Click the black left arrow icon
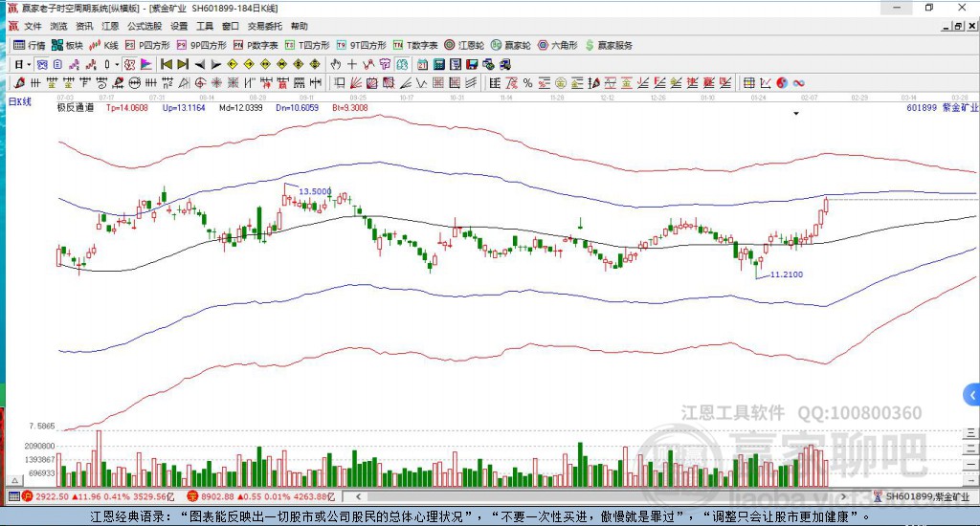The image size is (980, 526). (x=199, y=64)
